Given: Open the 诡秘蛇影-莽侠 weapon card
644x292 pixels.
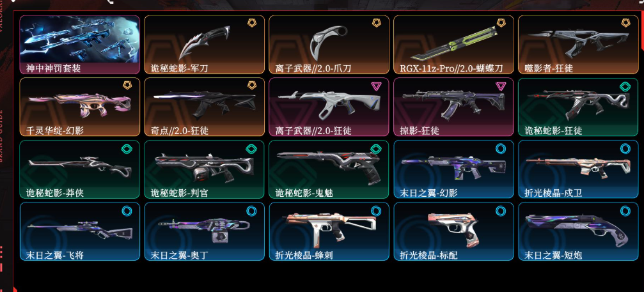Looking at the screenshot, I should [80, 169].
